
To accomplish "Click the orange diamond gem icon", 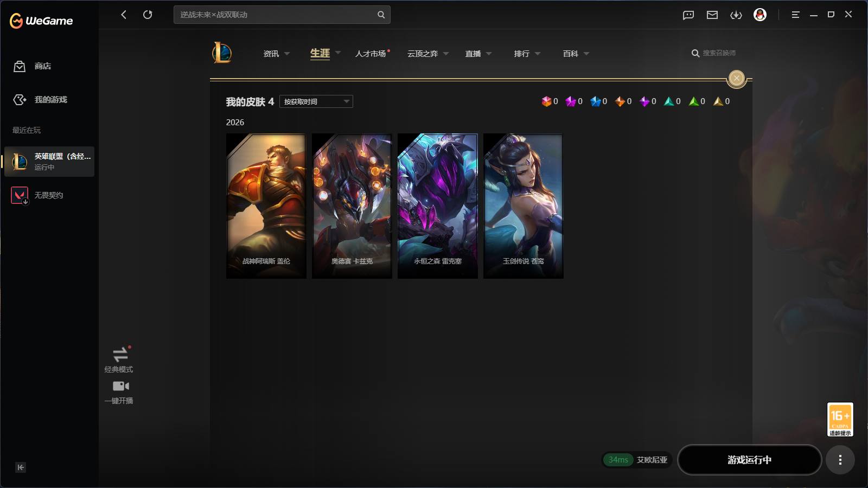I will tap(620, 101).
